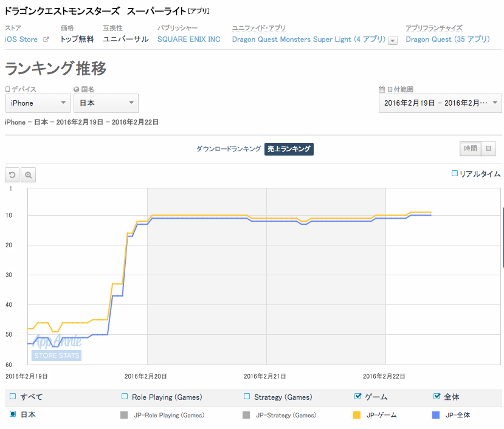
Task: Click the device icon next to デバイス
Action: pyautogui.click(x=8, y=89)
